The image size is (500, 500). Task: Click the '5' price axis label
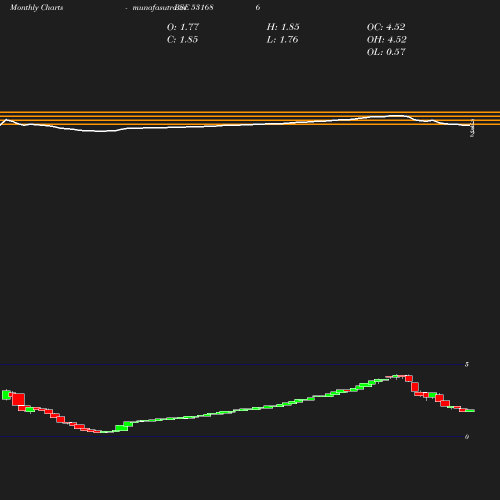467,364
